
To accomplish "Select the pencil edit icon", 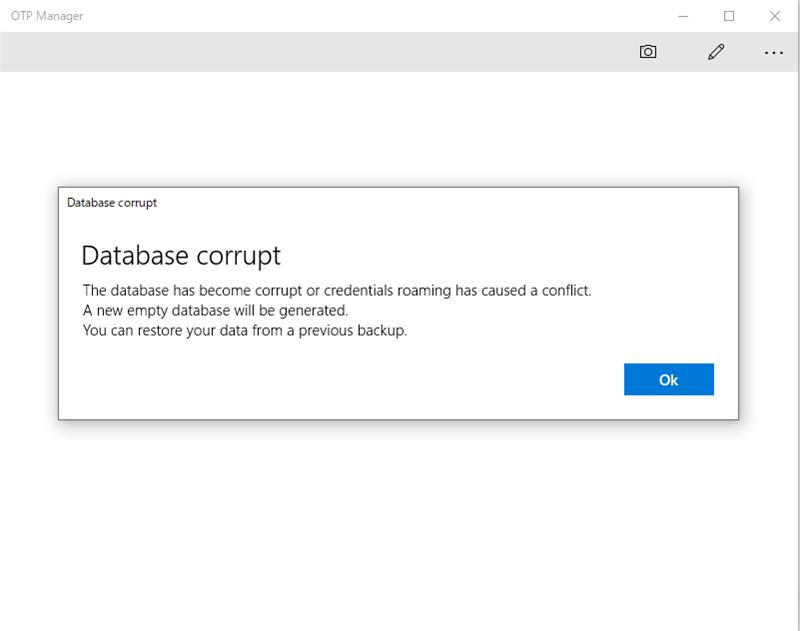I will [716, 52].
